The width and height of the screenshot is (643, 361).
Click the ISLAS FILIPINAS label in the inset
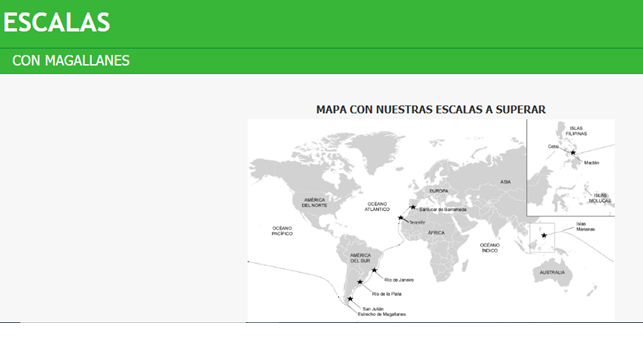coord(576,131)
